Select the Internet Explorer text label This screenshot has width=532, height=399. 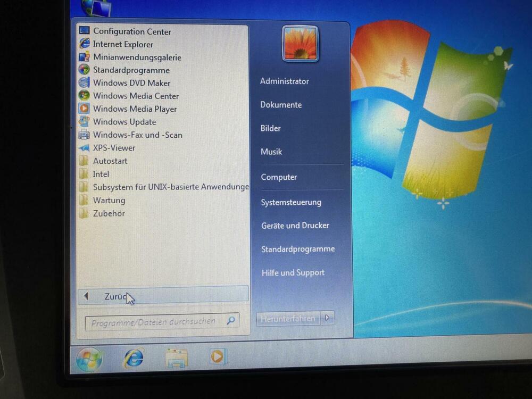tap(123, 45)
